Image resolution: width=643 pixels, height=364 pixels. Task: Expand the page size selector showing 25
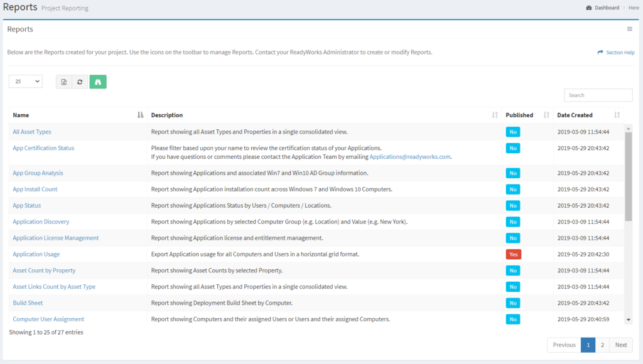25,81
